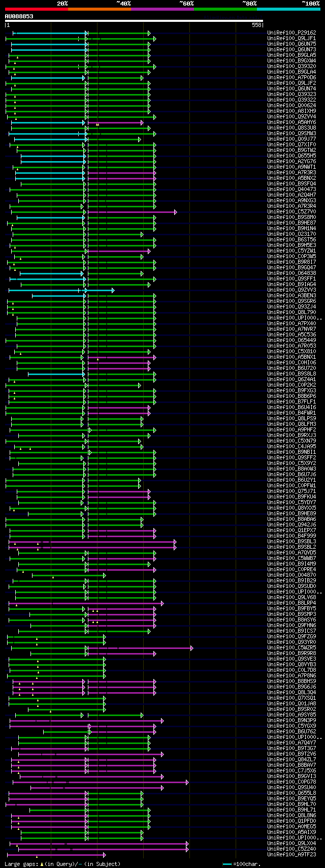Select hit label UniRef100_Q84ZL7
The image size is (325, 868).
291,760
